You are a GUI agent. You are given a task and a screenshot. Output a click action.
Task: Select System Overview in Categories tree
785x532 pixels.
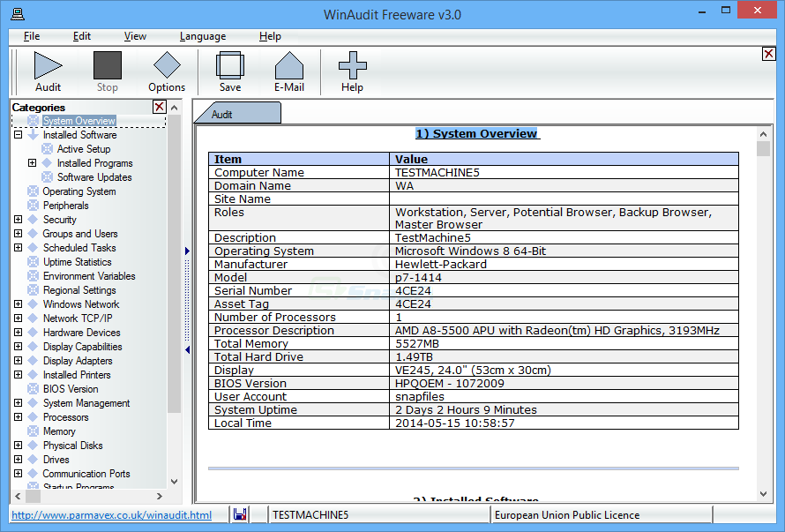pyautogui.click(x=79, y=121)
